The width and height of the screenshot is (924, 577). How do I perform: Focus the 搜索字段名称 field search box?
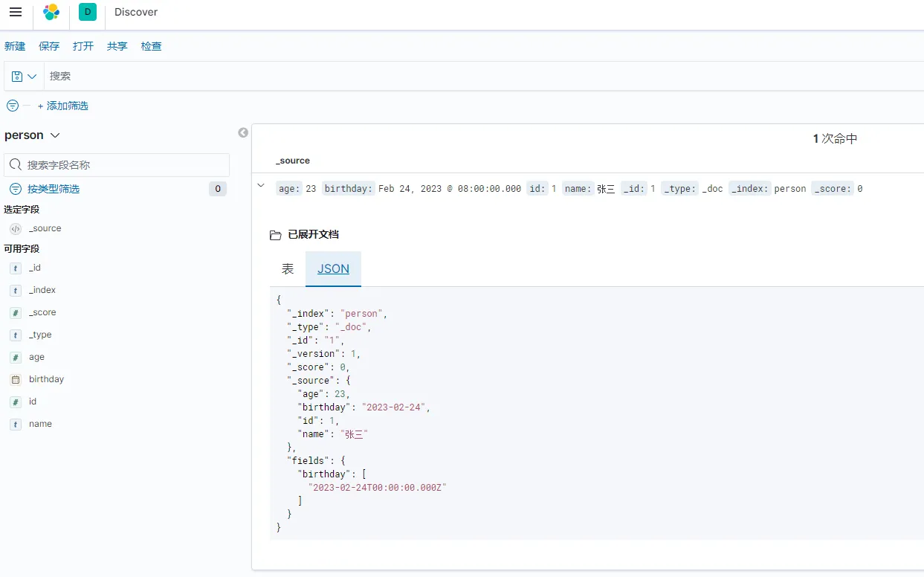tap(117, 165)
